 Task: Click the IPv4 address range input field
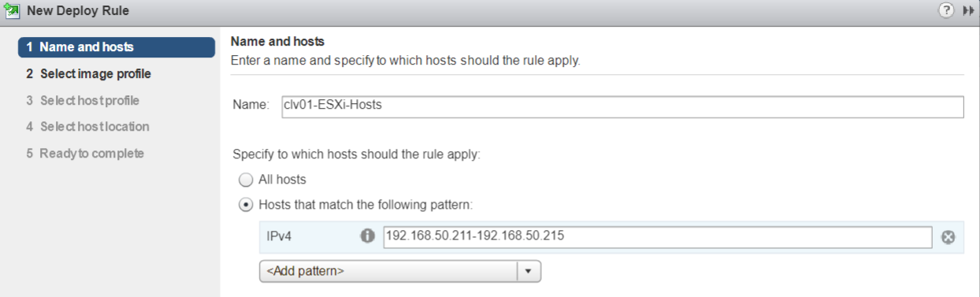658,236
